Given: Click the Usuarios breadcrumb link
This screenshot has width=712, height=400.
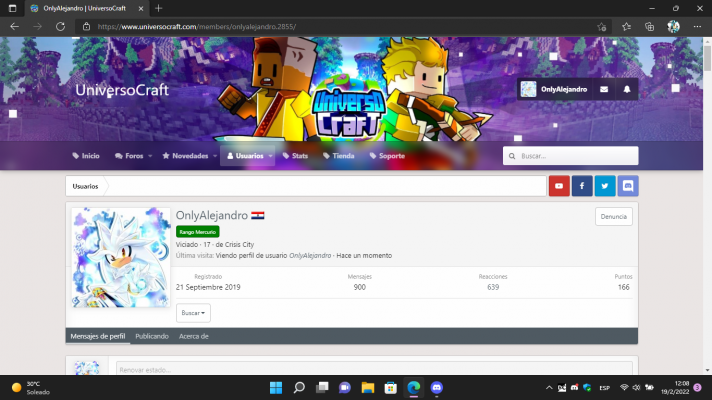Looking at the screenshot, I should 86,186.
